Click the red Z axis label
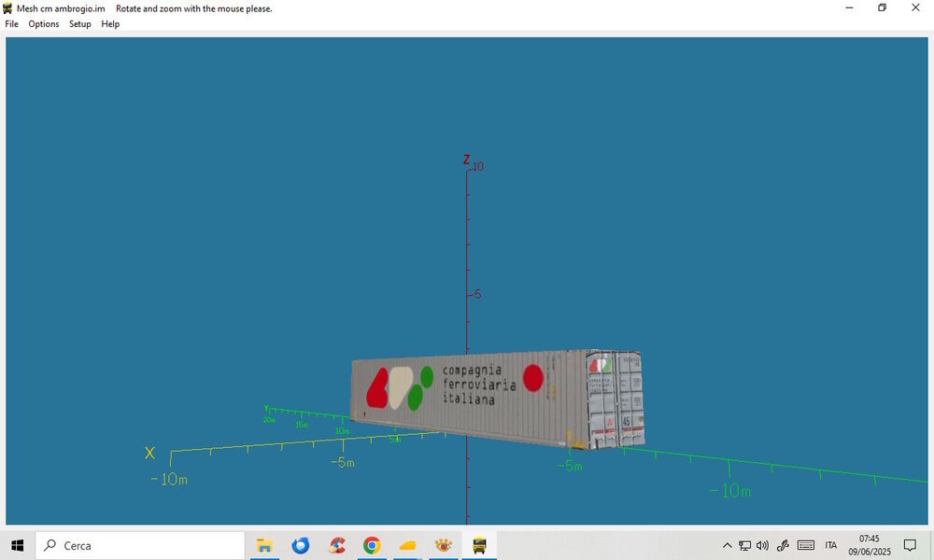This screenshot has height=560, width=934. tap(466, 160)
